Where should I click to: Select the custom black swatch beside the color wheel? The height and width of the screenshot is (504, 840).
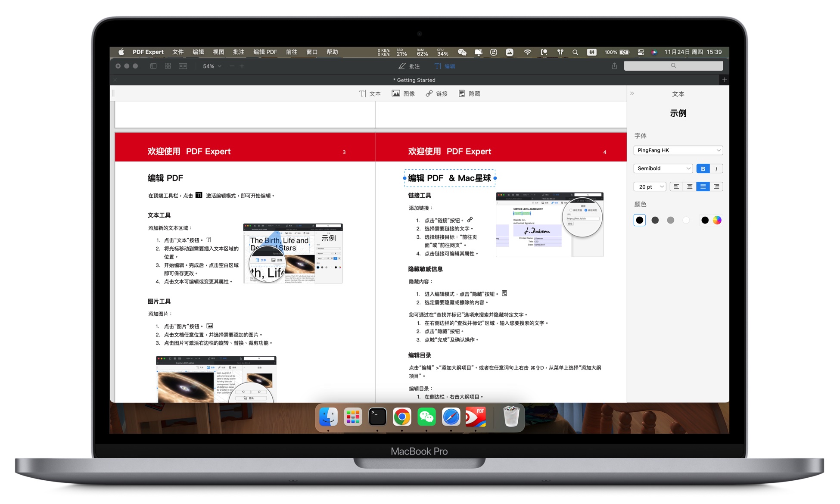[705, 220]
